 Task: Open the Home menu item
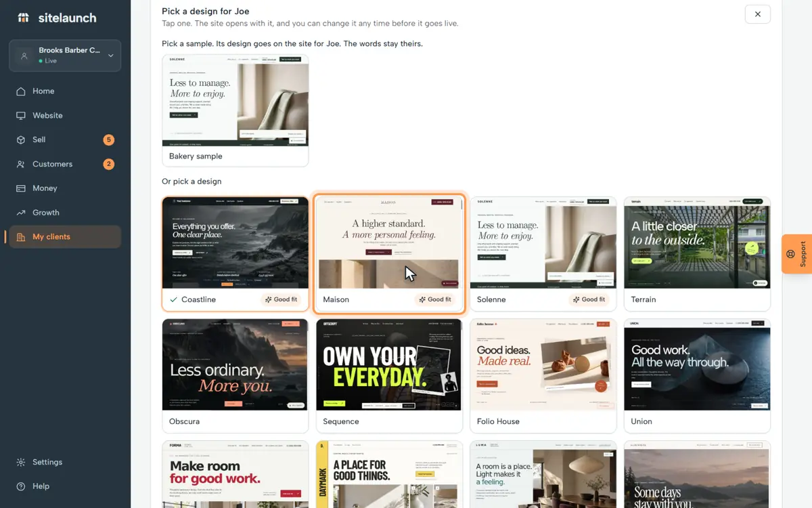tap(65, 91)
